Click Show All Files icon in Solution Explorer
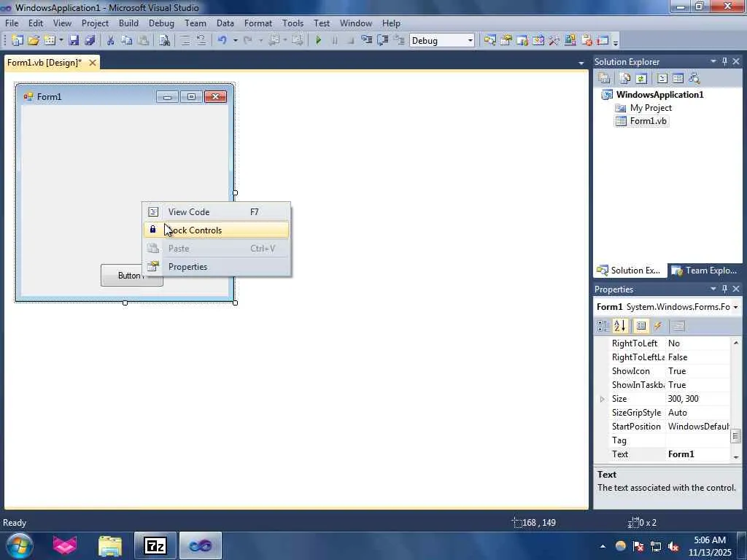Screen dimensions: 747x560 625,78
